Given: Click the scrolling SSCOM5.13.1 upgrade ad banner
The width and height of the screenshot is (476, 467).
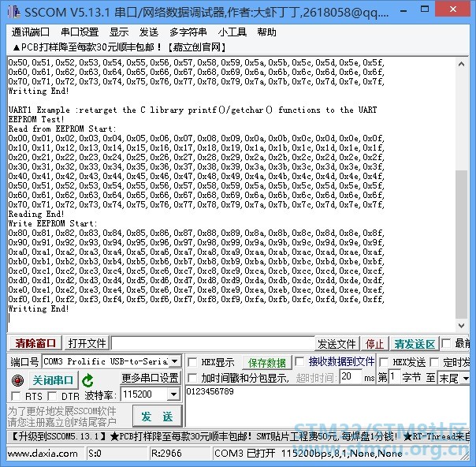Looking at the screenshot, I should [240, 436].
